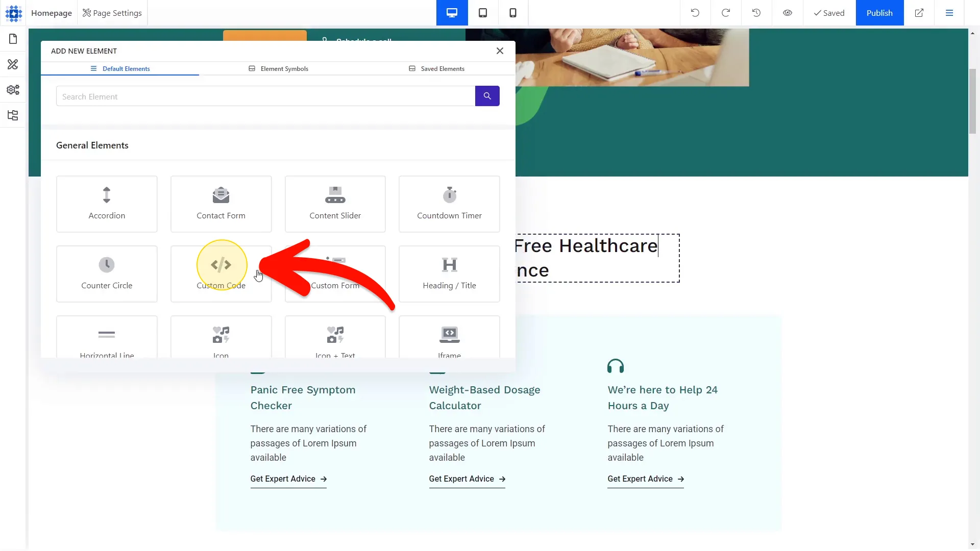Open the structure tree icon in sidebar
The image size is (980, 551).
pyautogui.click(x=13, y=115)
